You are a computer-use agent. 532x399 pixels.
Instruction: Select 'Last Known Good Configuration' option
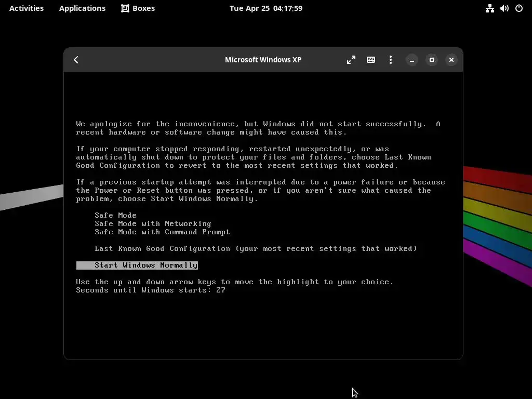tap(256, 249)
